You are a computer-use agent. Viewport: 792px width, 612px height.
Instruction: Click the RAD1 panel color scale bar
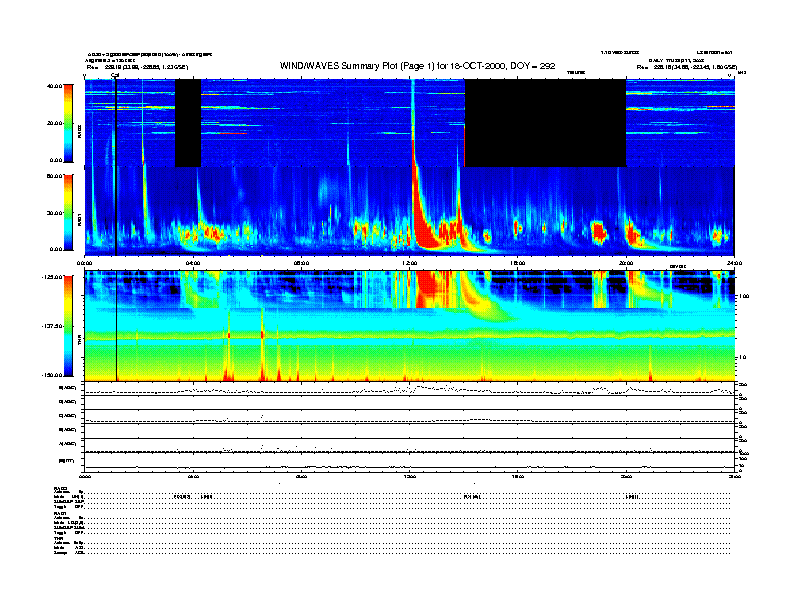point(68,212)
